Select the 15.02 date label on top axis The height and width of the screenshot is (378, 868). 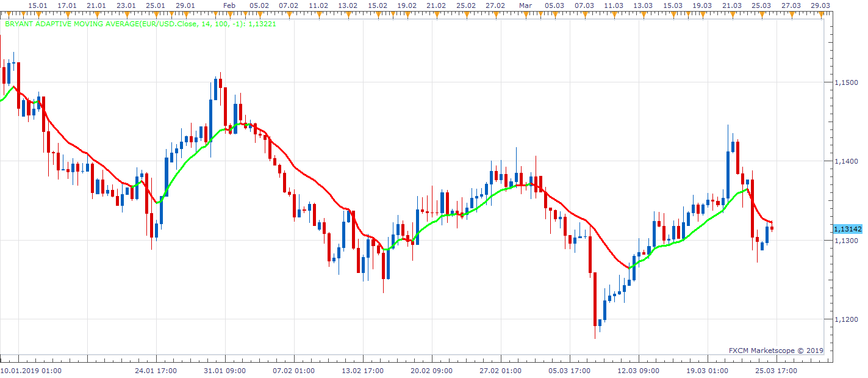coord(377,5)
